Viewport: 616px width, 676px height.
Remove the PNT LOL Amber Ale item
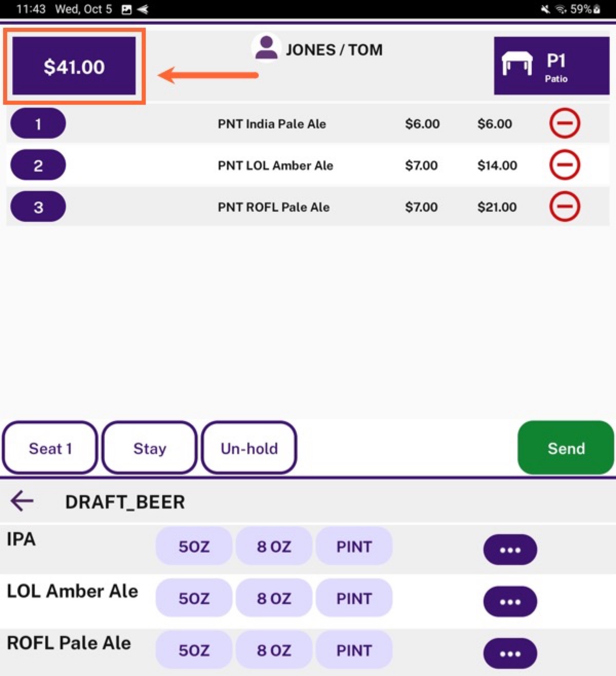coord(565,165)
